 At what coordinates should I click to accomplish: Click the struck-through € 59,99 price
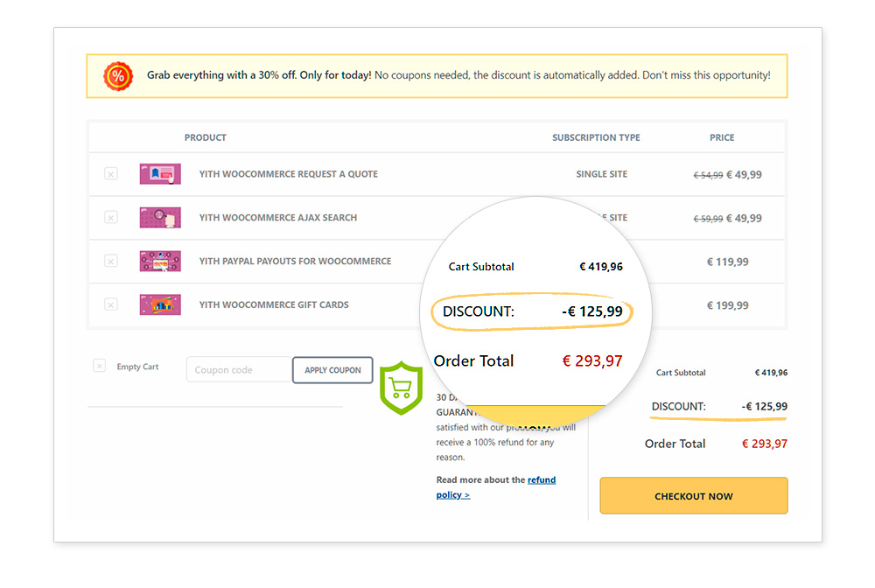tap(708, 219)
